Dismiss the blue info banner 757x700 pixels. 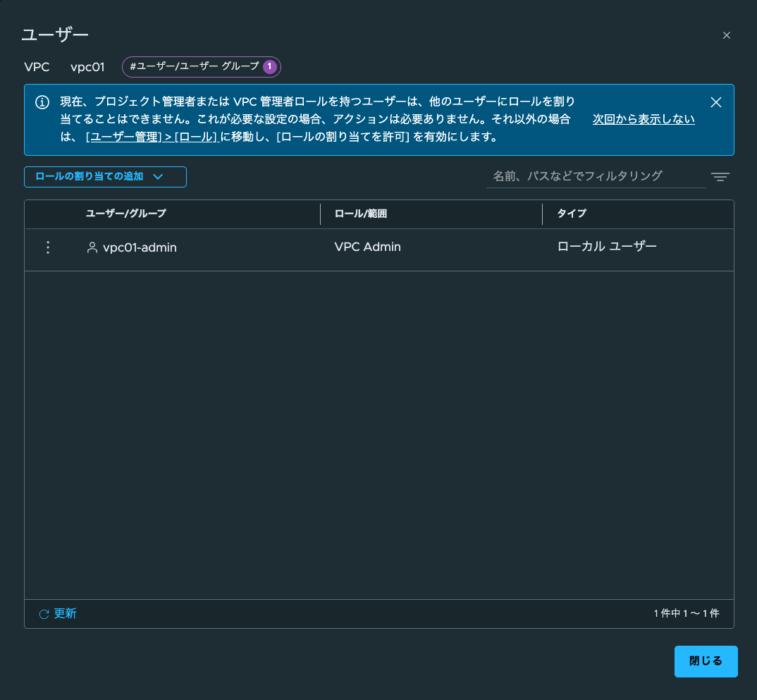pyautogui.click(x=716, y=102)
